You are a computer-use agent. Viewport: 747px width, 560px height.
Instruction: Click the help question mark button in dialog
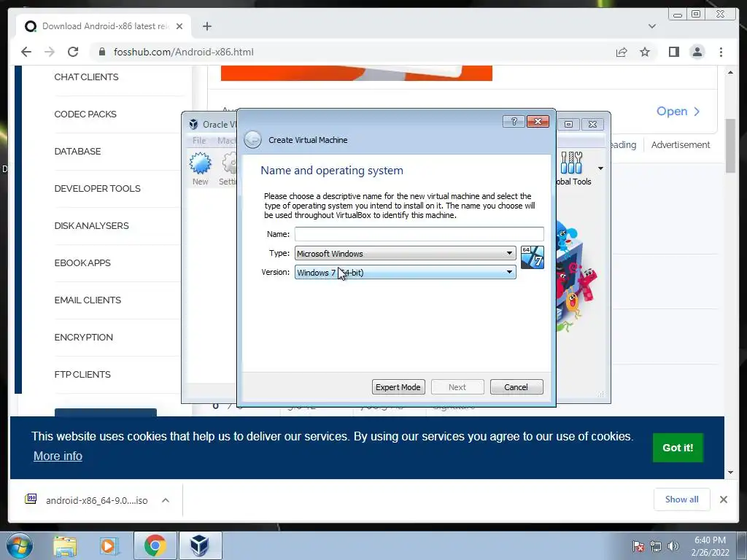click(x=514, y=122)
